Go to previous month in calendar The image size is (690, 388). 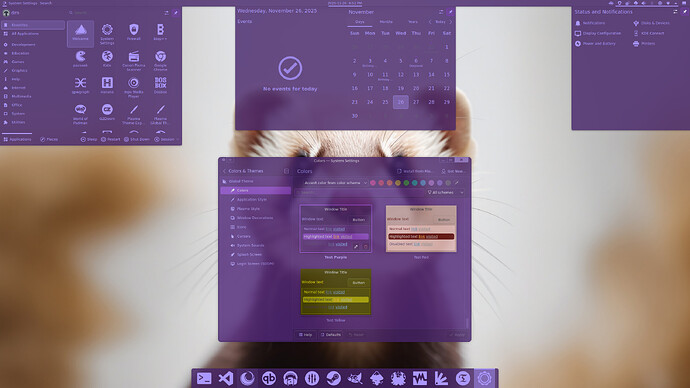[430, 22]
